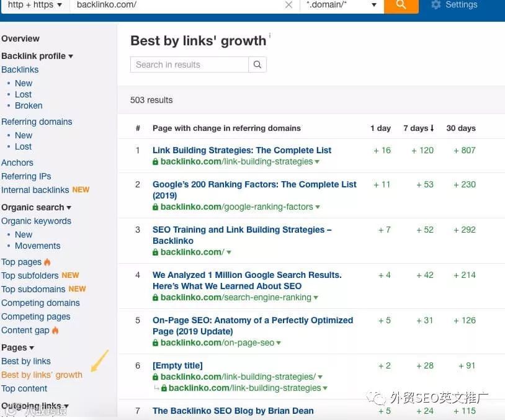
Task: Open The Backlinko SEO Blog by Brian Dean
Action: pyautogui.click(x=233, y=411)
